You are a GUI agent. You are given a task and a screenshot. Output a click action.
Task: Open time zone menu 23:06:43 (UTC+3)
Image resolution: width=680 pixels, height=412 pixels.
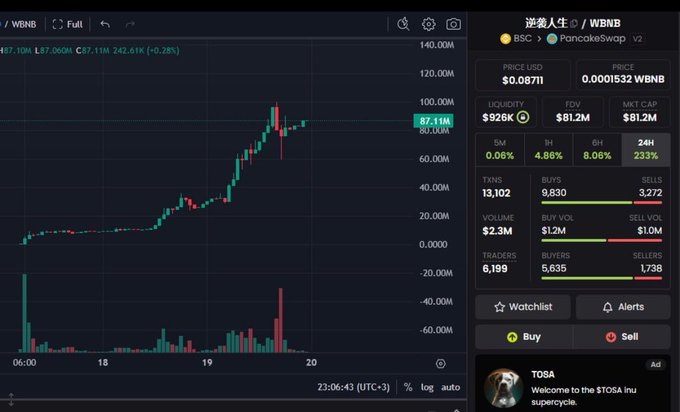point(353,387)
